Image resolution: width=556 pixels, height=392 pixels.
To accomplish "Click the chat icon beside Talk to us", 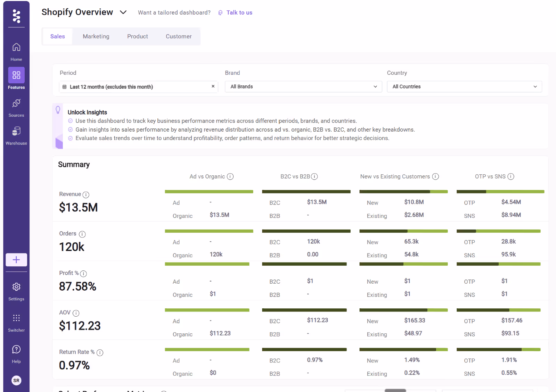I will coord(220,13).
